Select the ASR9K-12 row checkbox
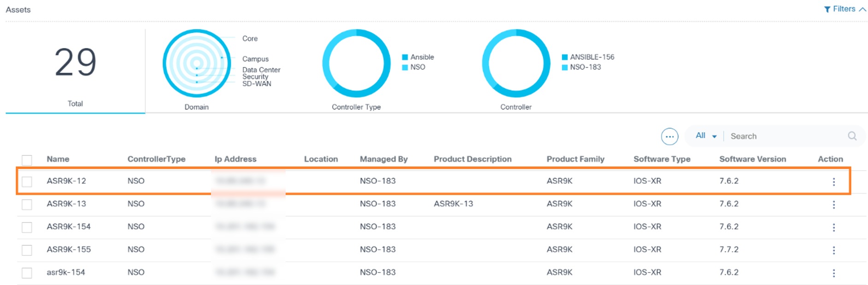 tap(27, 182)
